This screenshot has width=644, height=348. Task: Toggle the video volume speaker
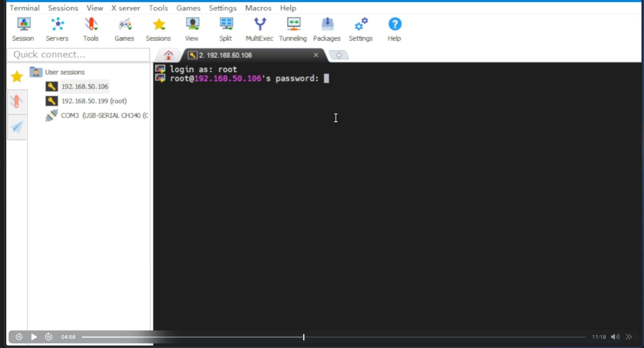tap(615, 337)
